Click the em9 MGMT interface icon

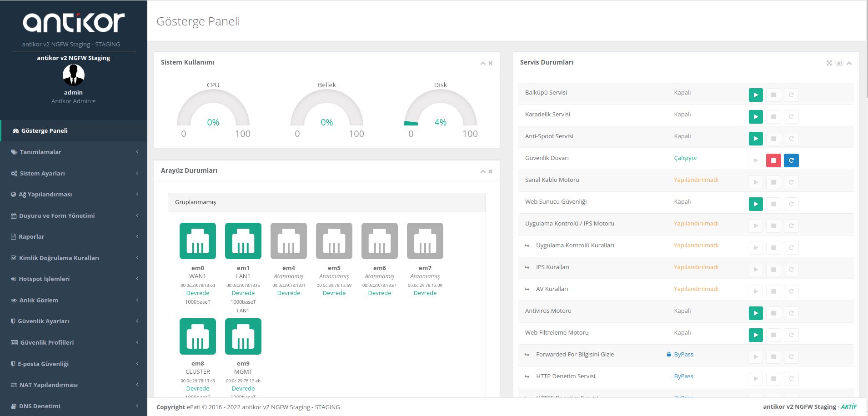(x=243, y=336)
